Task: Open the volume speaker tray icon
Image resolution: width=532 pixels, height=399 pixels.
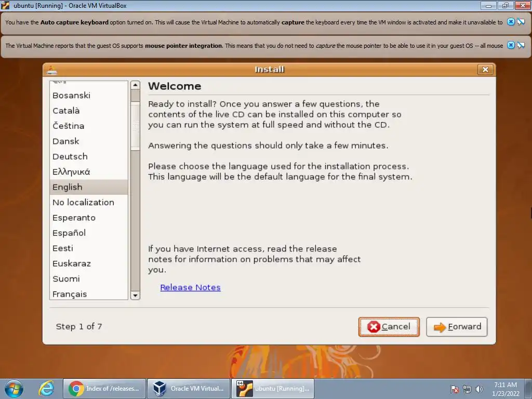Action: click(x=479, y=389)
